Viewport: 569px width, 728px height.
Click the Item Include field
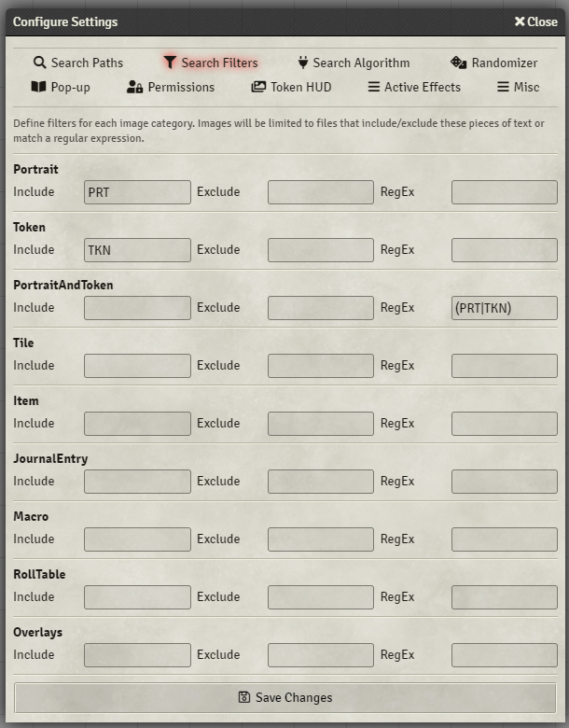[137, 424]
